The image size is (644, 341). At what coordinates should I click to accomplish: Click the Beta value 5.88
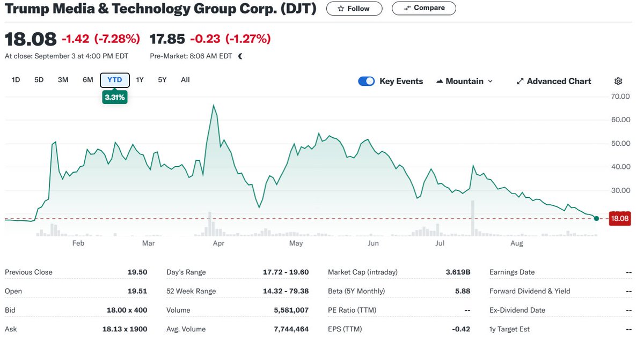pos(463,291)
